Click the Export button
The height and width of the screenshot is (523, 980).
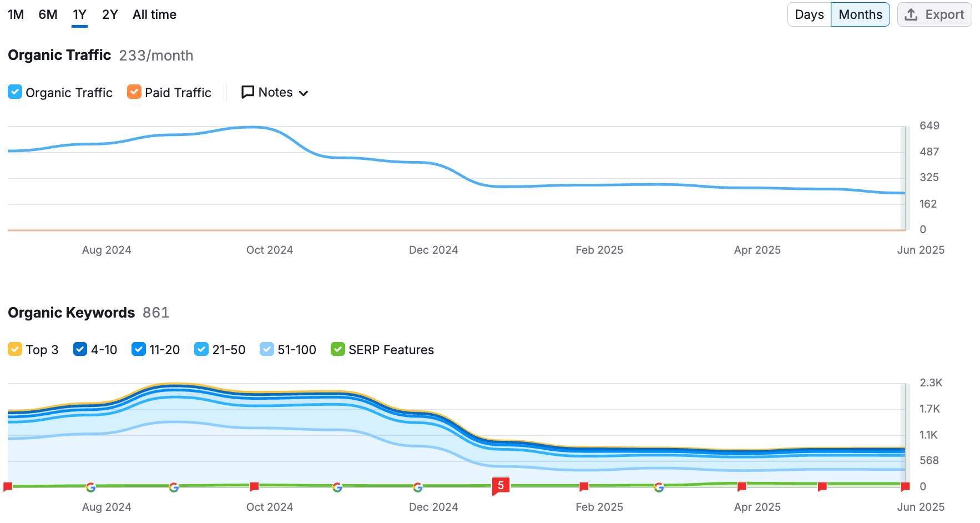pos(934,14)
